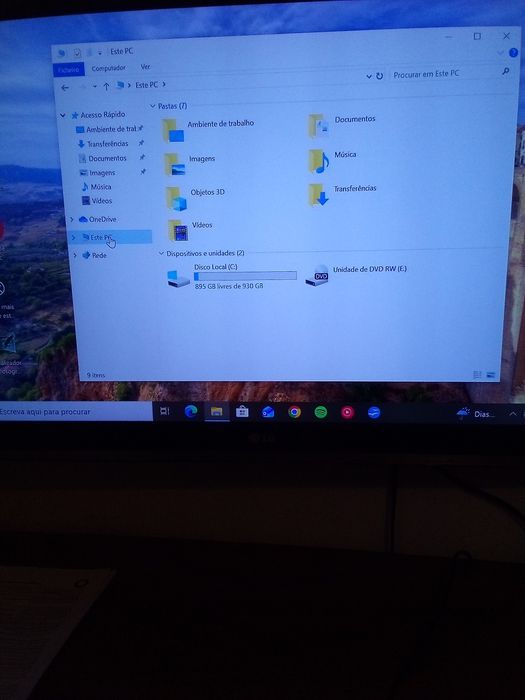Open the Ver ribbon tab
The width and height of the screenshot is (525, 700).
(x=146, y=67)
